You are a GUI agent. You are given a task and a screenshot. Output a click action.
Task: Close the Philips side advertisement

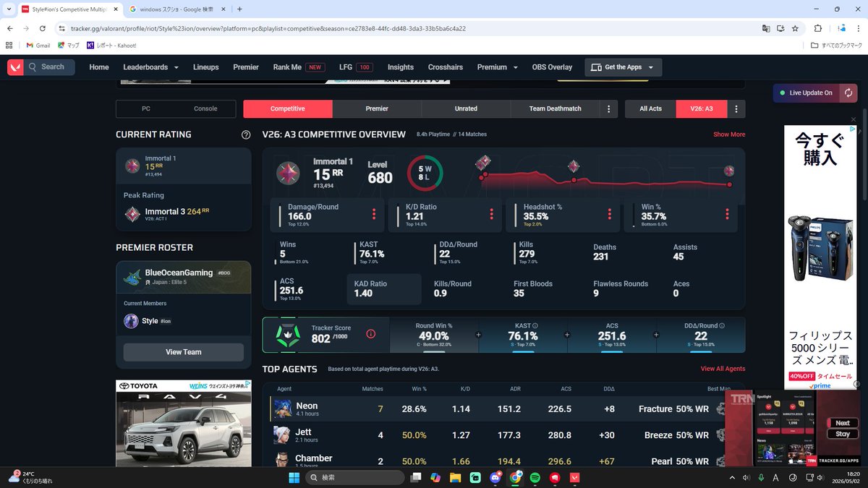point(853,119)
